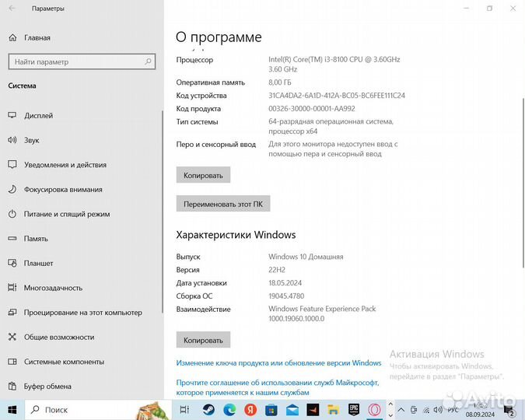Open Microsoft Store from the taskbar

click(x=271, y=410)
